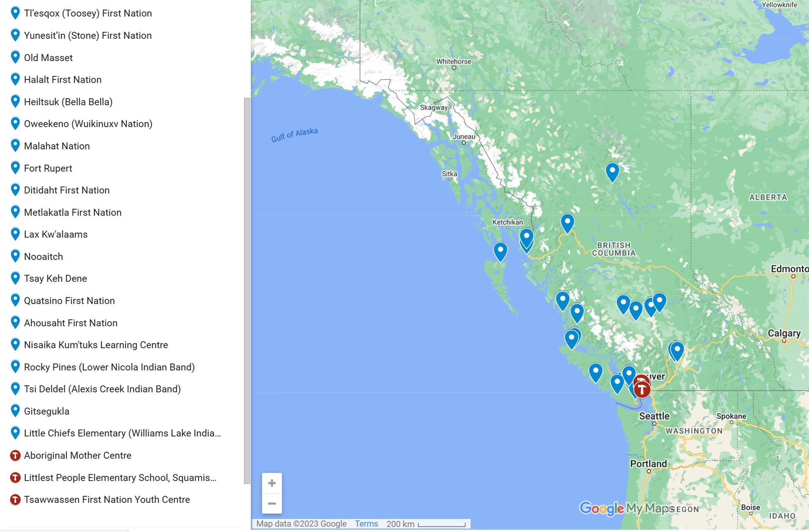Click the blue pin icon beside Gitsegukla
This screenshot has width=809, height=532.
point(15,411)
